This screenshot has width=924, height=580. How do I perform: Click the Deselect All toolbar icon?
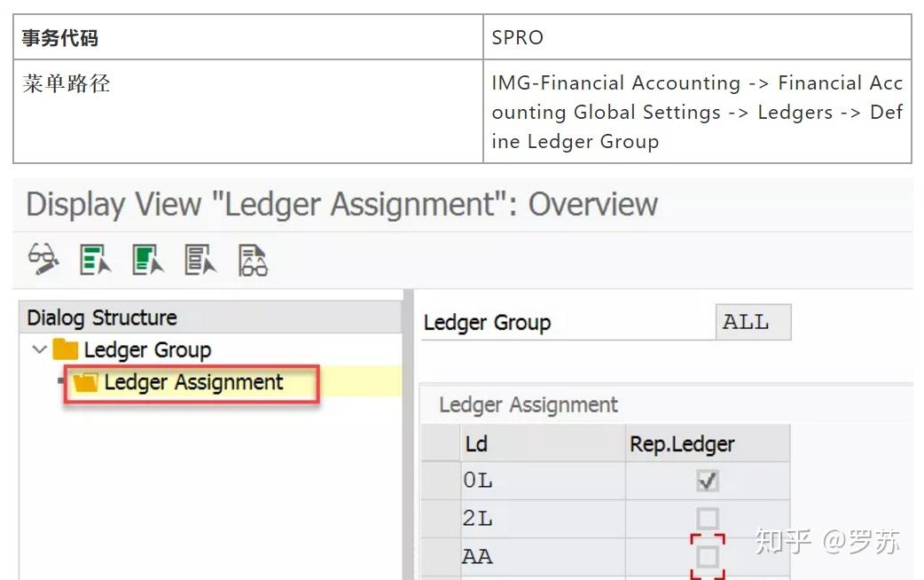[200, 260]
